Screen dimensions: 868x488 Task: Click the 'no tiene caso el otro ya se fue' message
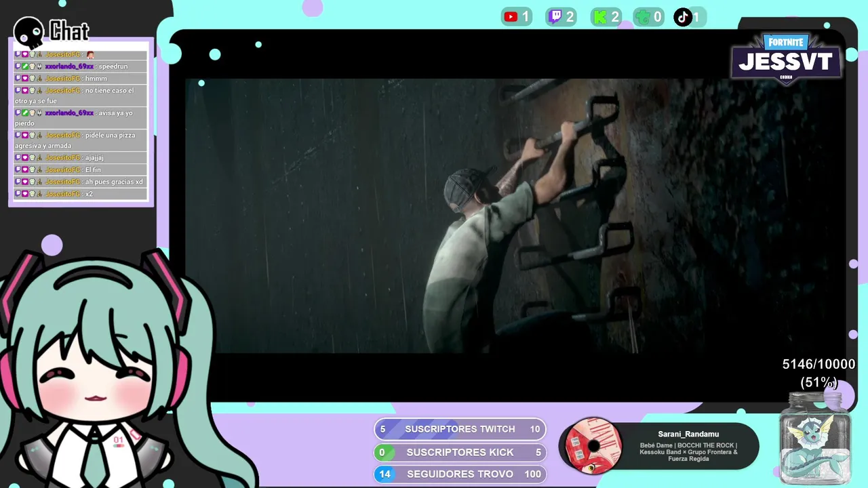81,96
